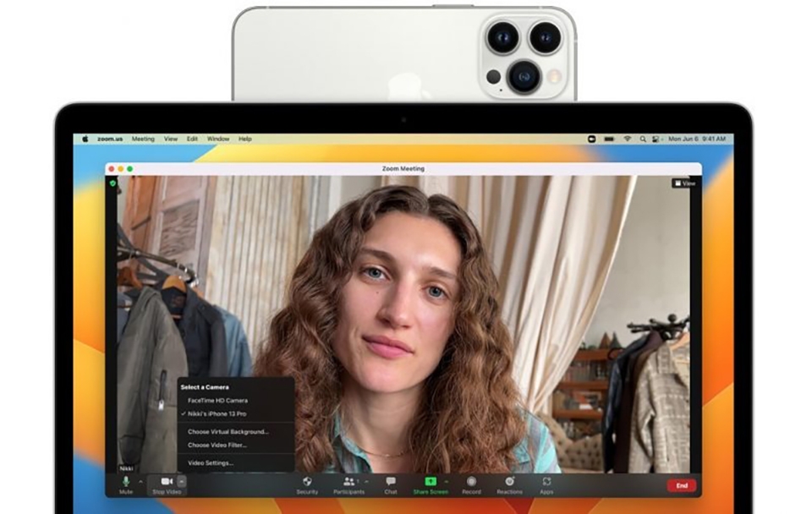812x514 pixels.
Task: Open the Chat panel
Action: tap(391, 485)
